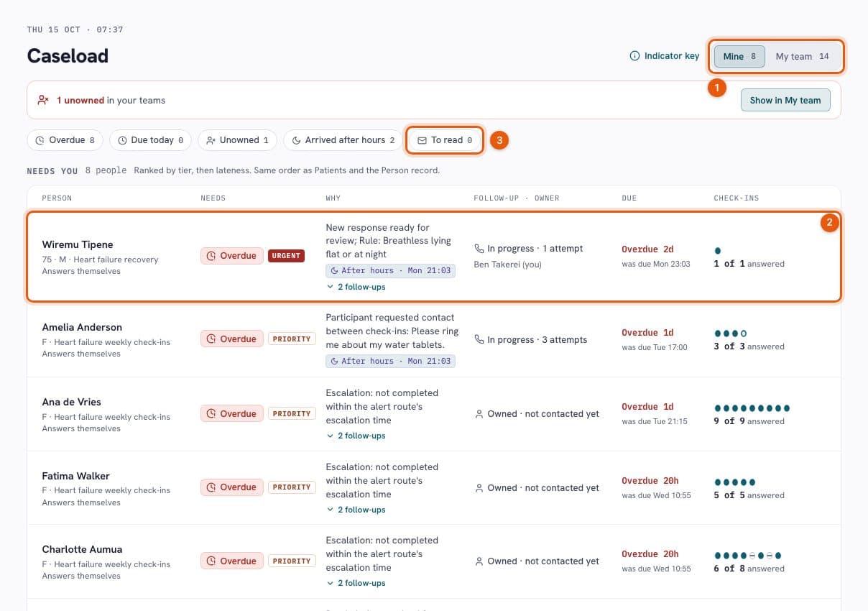Click phone icon beside In progress · 3 attempts
The width and height of the screenshot is (868, 611).
[x=479, y=340]
